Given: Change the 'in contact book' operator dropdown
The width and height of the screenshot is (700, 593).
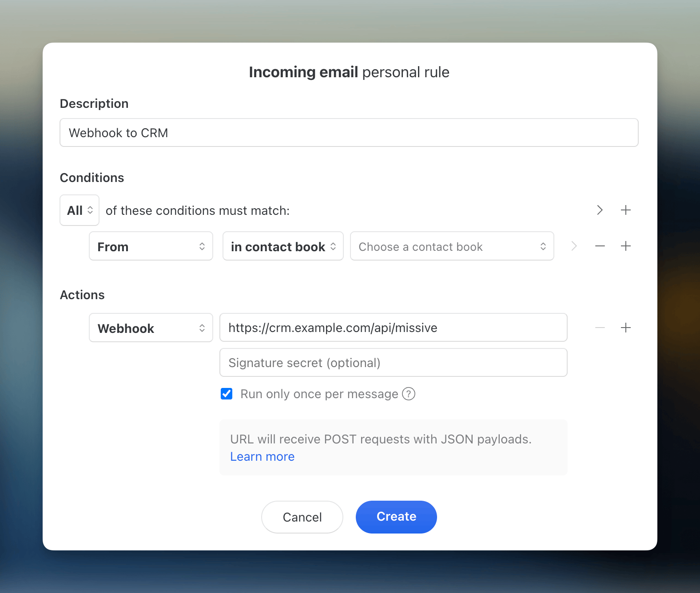Looking at the screenshot, I should (283, 246).
